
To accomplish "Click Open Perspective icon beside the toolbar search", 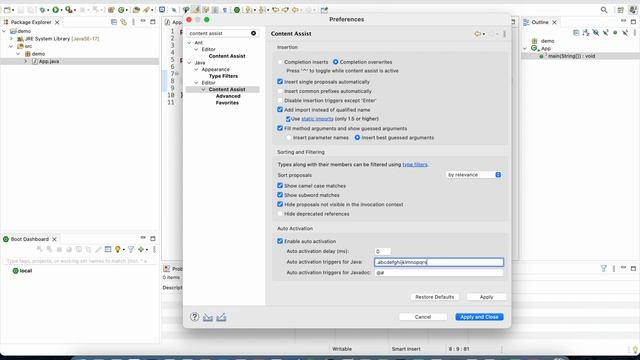I will pos(620,10).
